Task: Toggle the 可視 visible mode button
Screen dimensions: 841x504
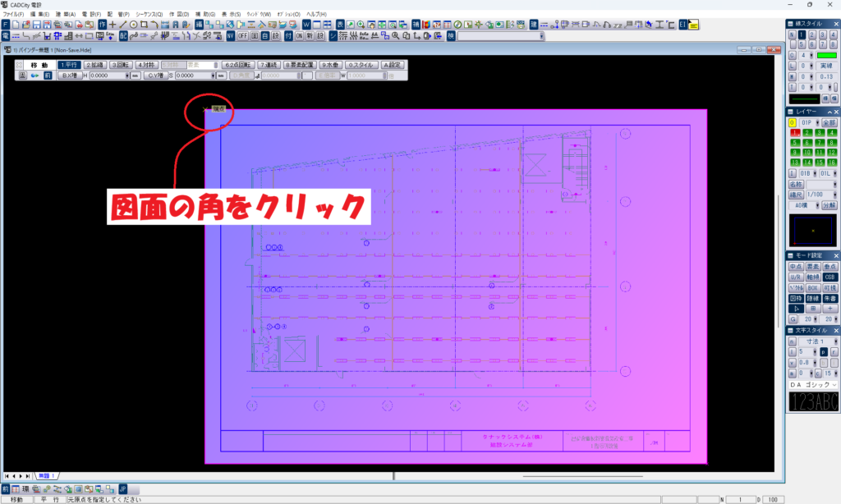Action: (830, 288)
